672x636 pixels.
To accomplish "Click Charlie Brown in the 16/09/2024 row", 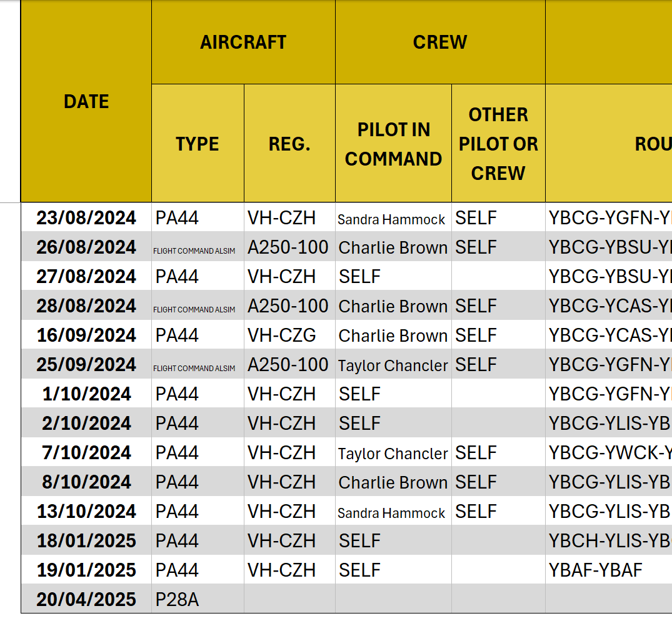I will (393, 335).
